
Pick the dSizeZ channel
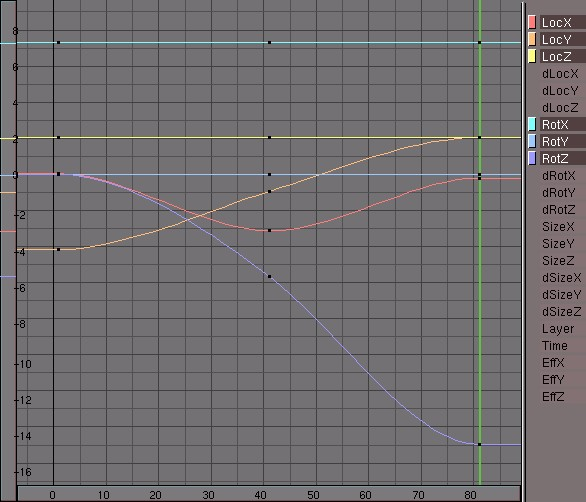click(x=561, y=312)
